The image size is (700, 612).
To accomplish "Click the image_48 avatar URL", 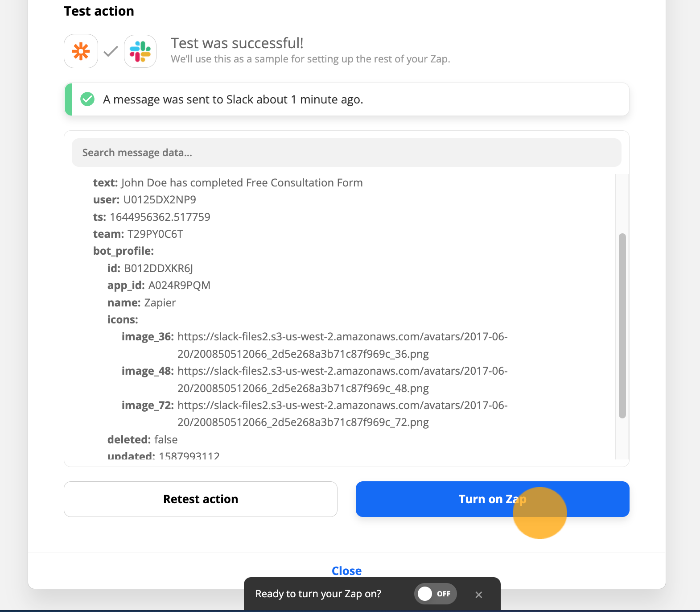I will click(x=342, y=380).
